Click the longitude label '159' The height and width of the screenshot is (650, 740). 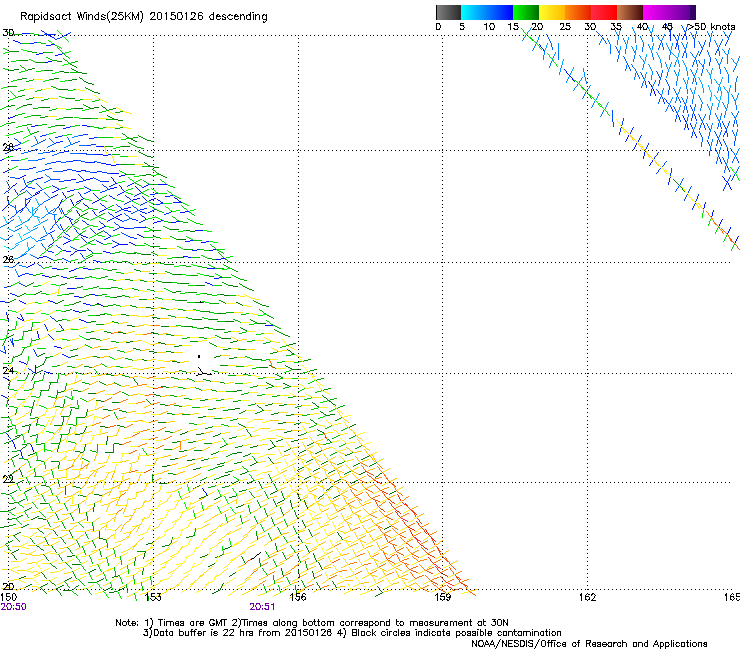point(443,597)
